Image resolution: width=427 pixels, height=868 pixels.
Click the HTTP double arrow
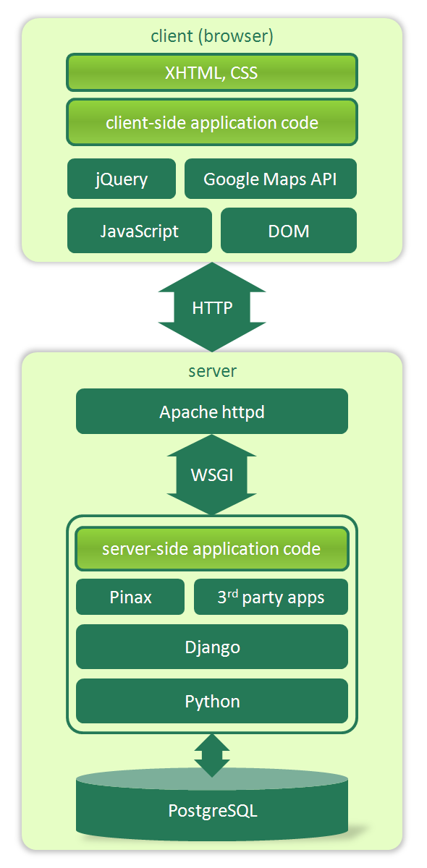coord(212,307)
